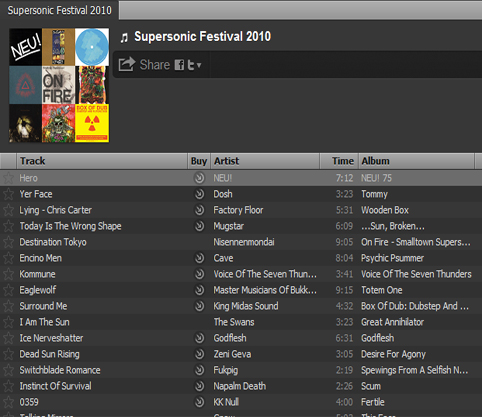Click the Box Of Dub cover thumbnail
482x417 pixels.
[x=92, y=123]
